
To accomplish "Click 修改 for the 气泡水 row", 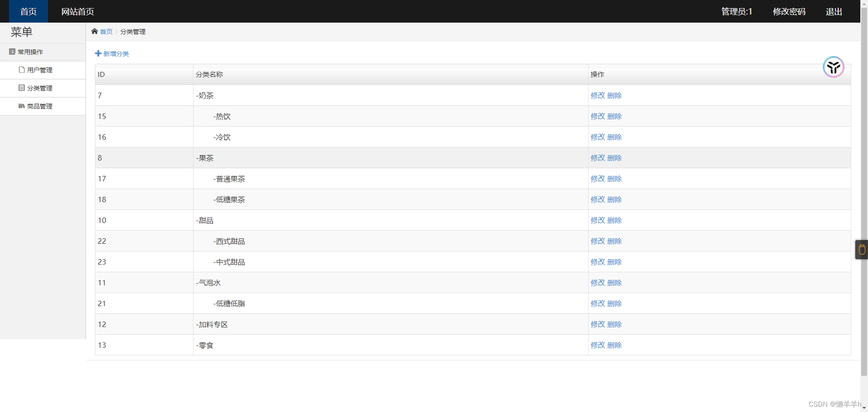I will 598,283.
